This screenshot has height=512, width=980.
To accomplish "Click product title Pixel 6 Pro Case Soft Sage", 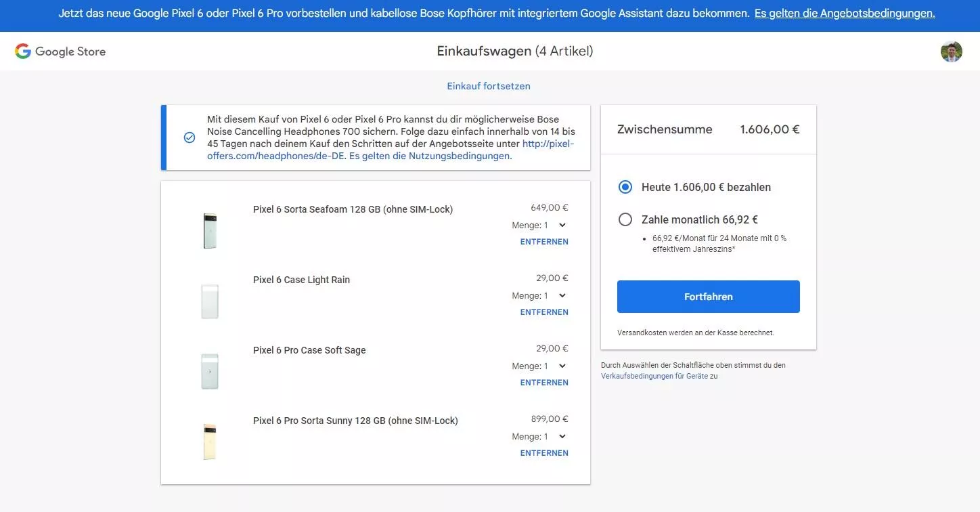I will [309, 350].
